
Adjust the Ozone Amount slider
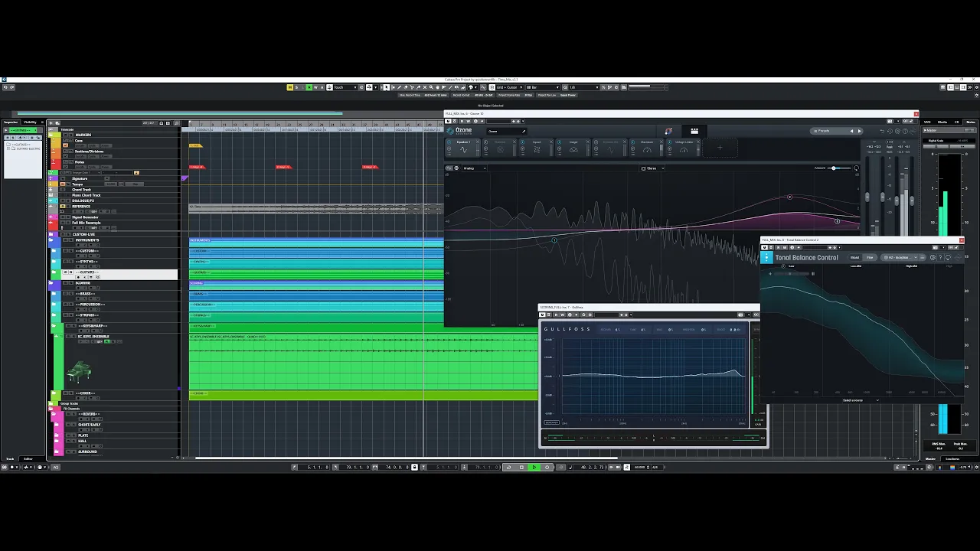(x=839, y=168)
